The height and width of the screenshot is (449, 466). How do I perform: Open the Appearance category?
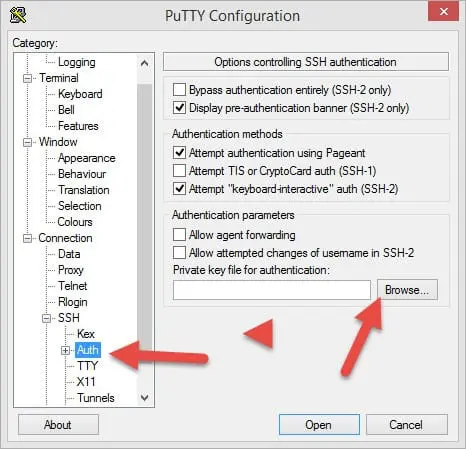coord(87,158)
